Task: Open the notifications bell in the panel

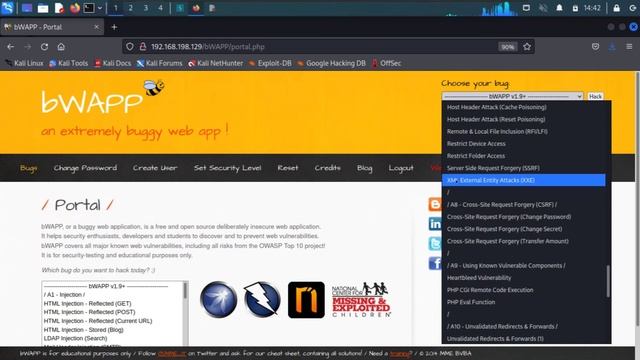Action: point(559,8)
